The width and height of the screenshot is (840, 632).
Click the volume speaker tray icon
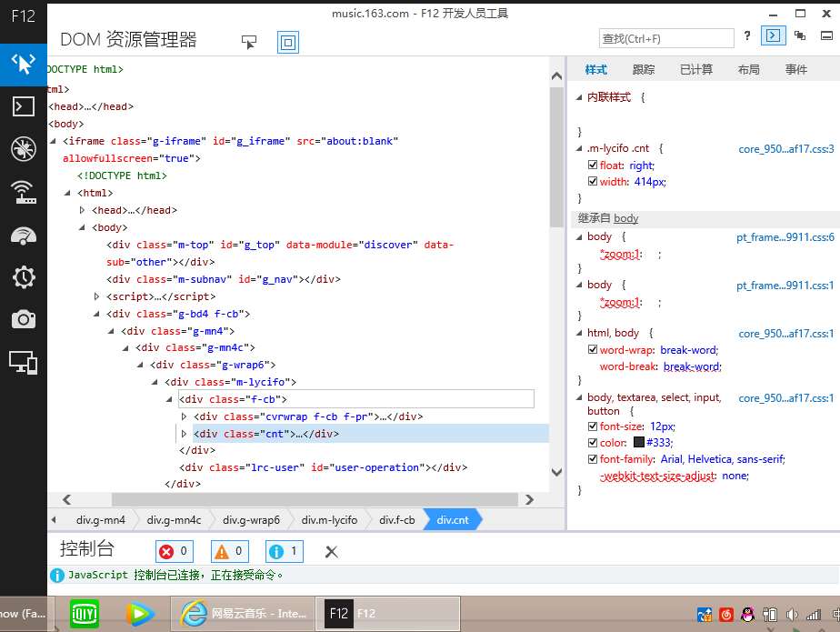(x=791, y=615)
